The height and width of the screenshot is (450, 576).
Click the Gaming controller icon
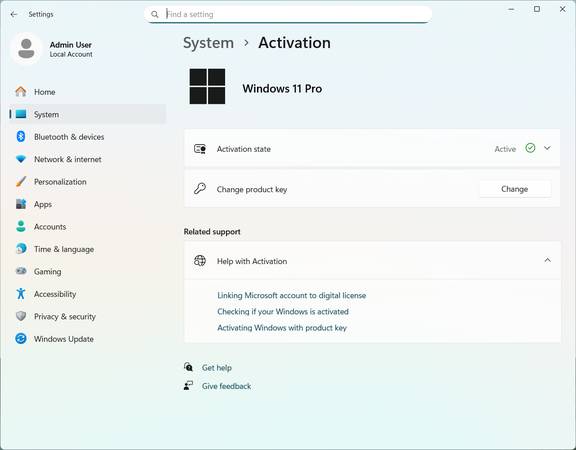21,271
